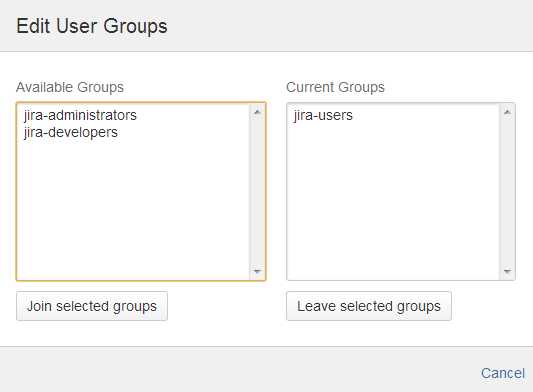The height and width of the screenshot is (392, 533).
Task: Click Available Groups scrollbar down arrow
Action: pyautogui.click(x=257, y=271)
